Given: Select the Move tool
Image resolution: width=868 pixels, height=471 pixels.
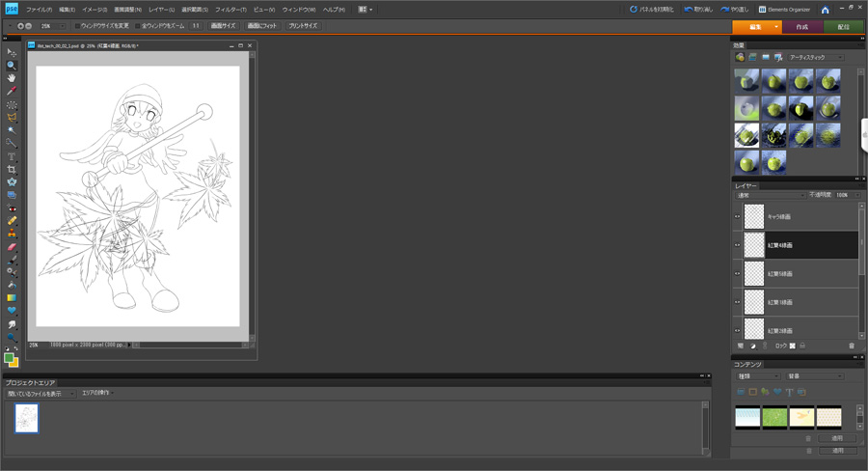Looking at the screenshot, I should point(12,53).
